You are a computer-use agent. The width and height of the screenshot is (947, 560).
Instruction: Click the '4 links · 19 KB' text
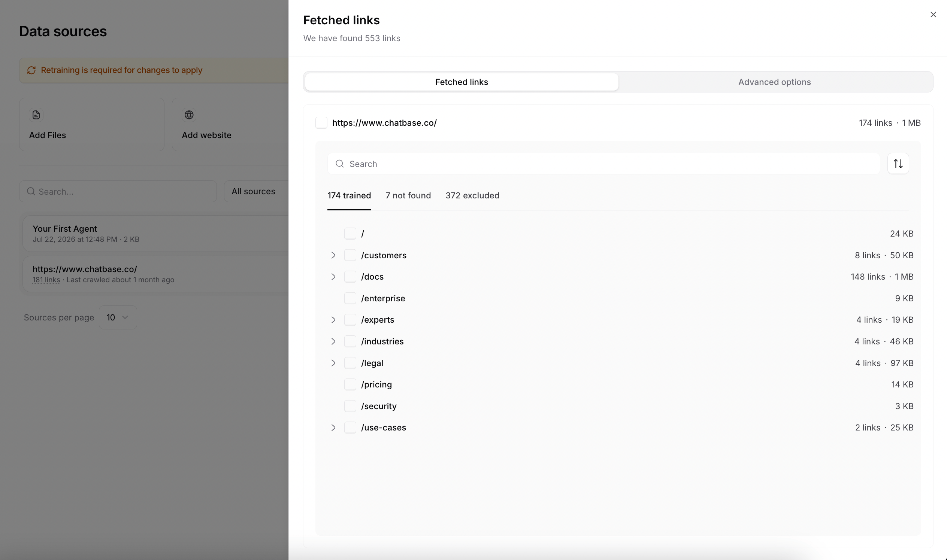885,320
